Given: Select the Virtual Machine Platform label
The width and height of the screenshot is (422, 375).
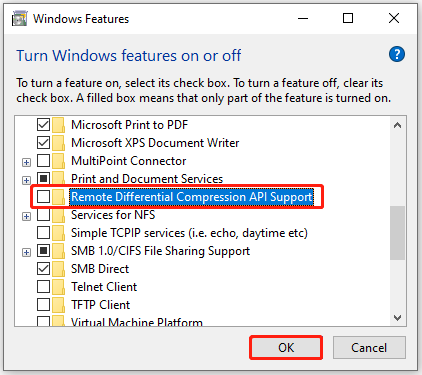Looking at the screenshot, I should pyautogui.click(x=137, y=322).
